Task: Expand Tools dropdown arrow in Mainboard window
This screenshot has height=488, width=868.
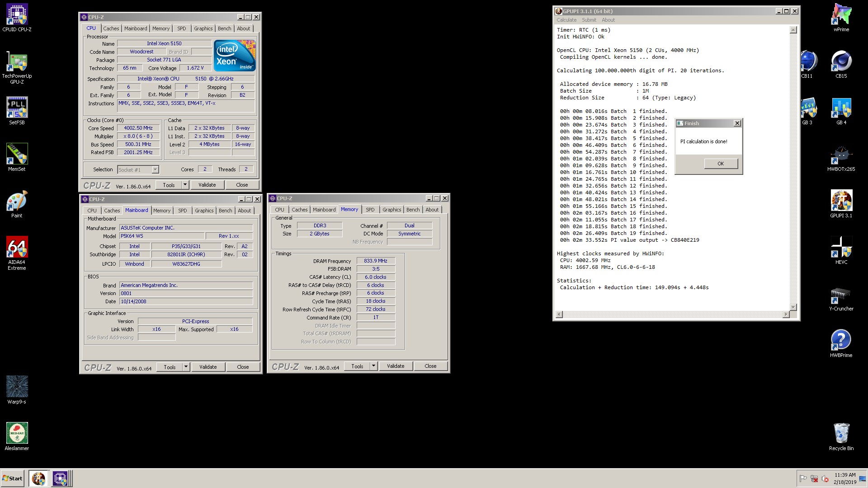Action: tap(186, 367)
